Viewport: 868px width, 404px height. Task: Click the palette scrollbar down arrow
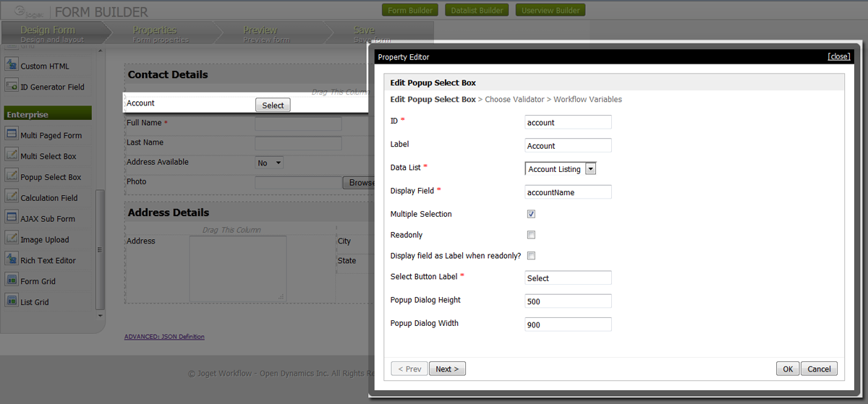(100, 315)
